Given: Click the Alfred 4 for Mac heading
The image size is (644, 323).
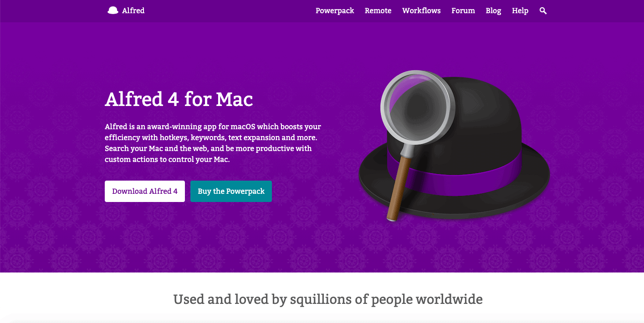Looking at the screenshot, I should pos(179,99).
